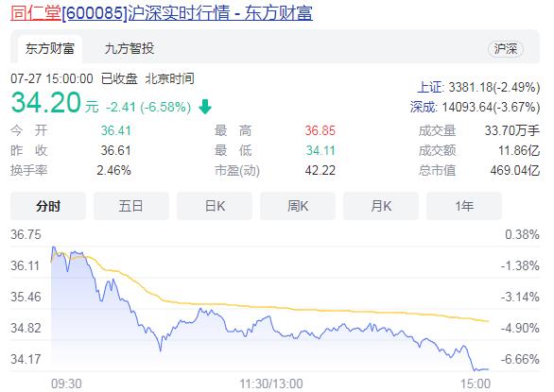Click the 34.20 current price figure
Image resolution: width=554 pixels, height=392 pixels.
pos(46,103)
